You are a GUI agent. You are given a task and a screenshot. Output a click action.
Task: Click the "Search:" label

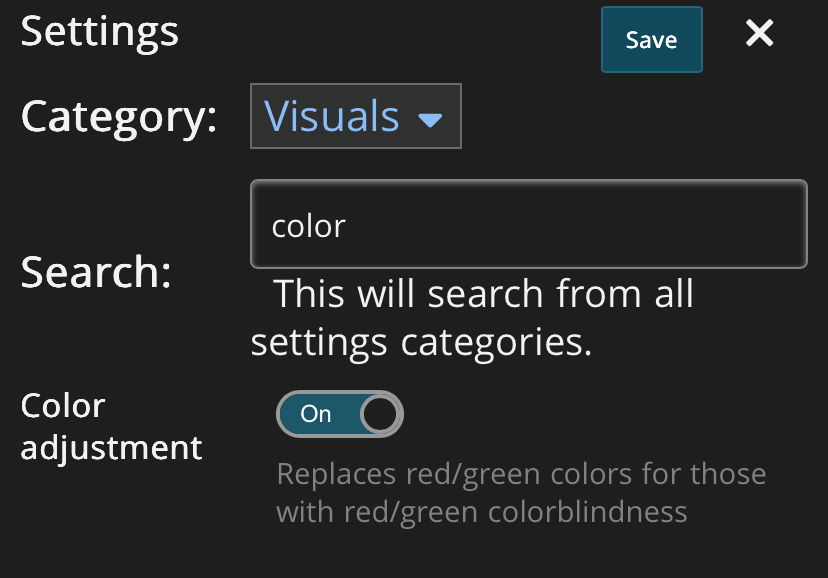point(96,272)
